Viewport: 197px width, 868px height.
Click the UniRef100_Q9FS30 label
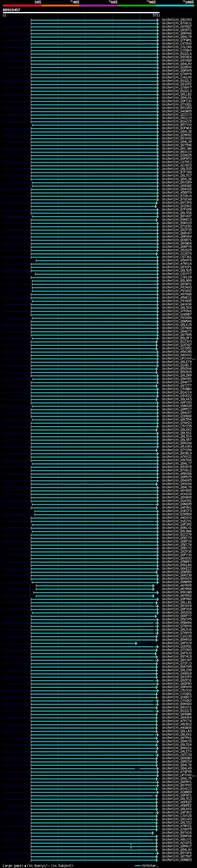176,101
